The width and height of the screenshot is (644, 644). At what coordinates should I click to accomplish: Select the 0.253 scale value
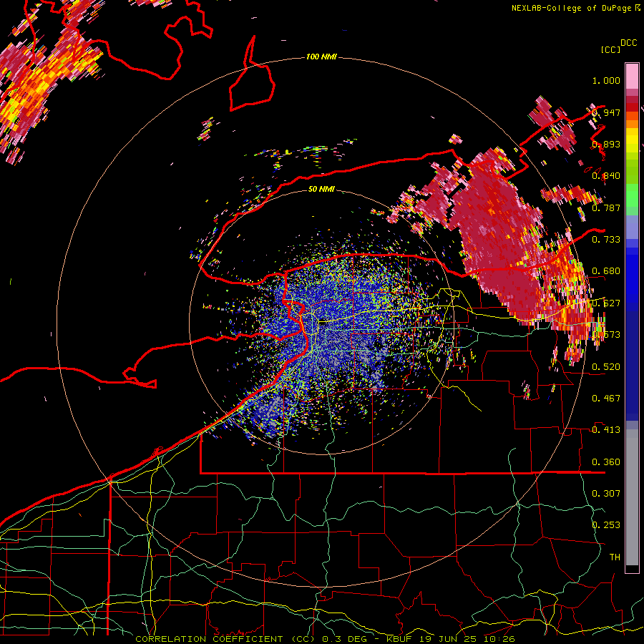(606, 525)
